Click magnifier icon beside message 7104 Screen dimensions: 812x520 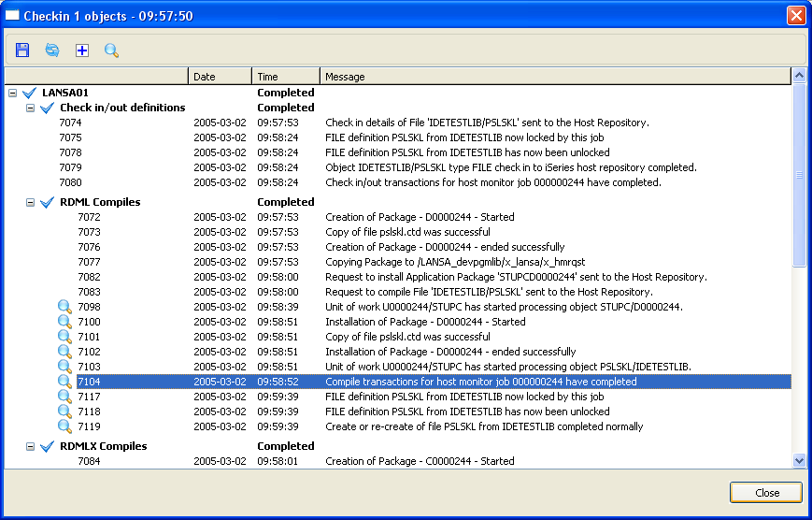pyautogui.click(x=64, y=382)
